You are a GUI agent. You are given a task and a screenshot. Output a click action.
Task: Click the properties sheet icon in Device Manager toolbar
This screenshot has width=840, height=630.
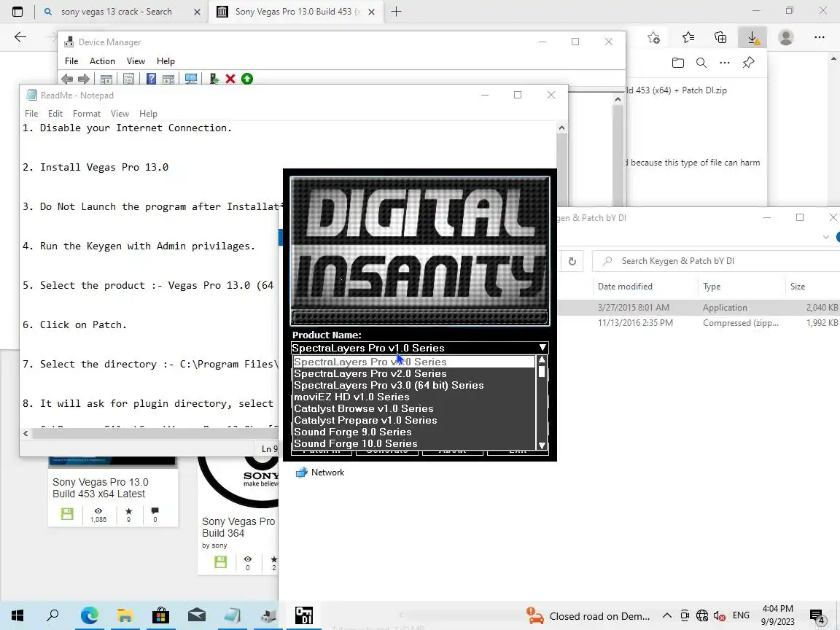(x=128, y=79)
